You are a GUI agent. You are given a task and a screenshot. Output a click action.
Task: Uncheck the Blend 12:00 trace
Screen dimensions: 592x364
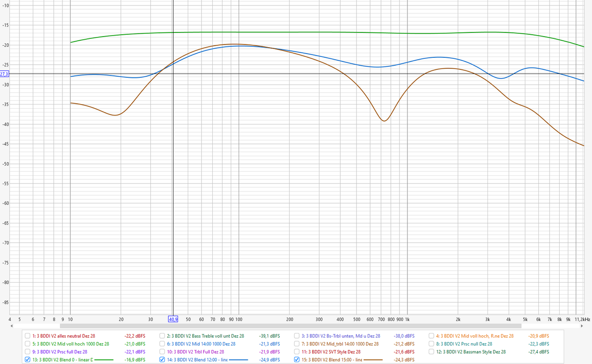click(x=162, y=360)
